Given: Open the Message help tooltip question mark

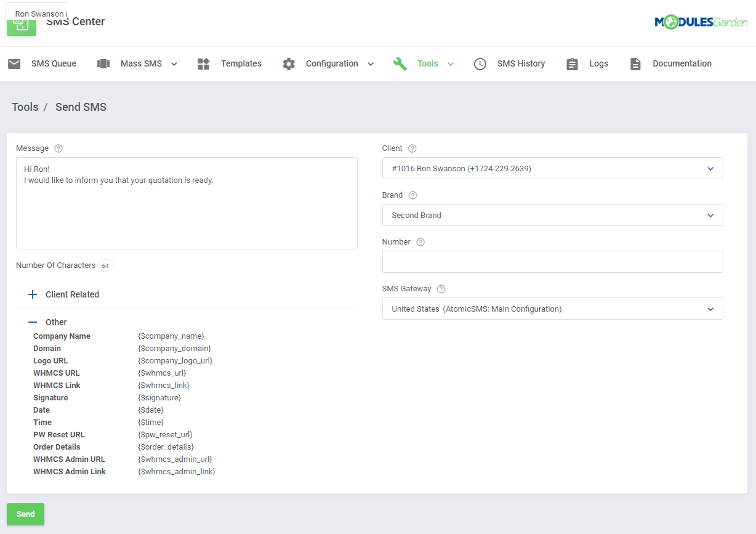Looking at the screenshot, I should pos(58,148).
